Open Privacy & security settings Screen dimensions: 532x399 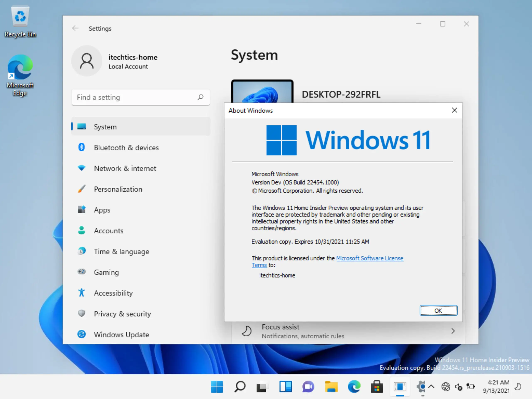pyautogui.click(x=141, y=314)
